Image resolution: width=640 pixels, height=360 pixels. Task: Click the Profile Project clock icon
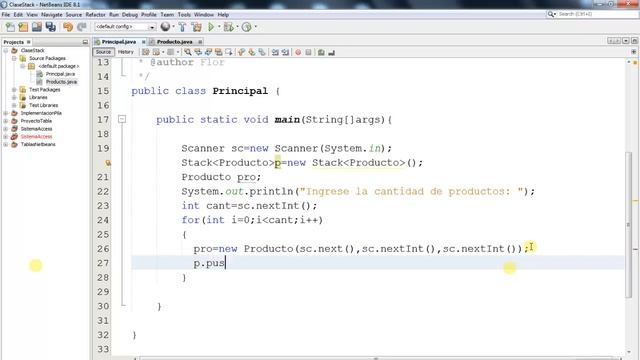pos(247,27)
